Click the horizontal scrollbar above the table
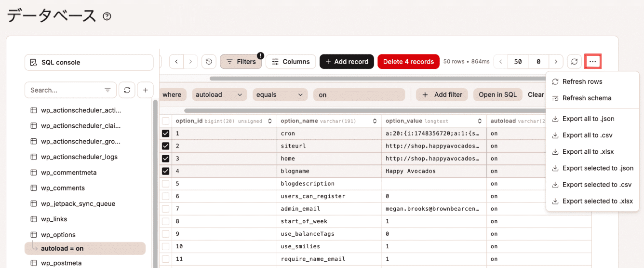 tap(376, 78)
